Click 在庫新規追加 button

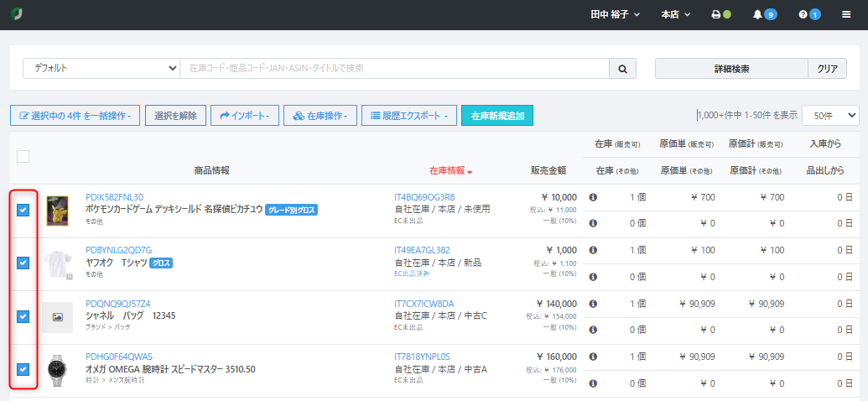(x=497, y=116)
